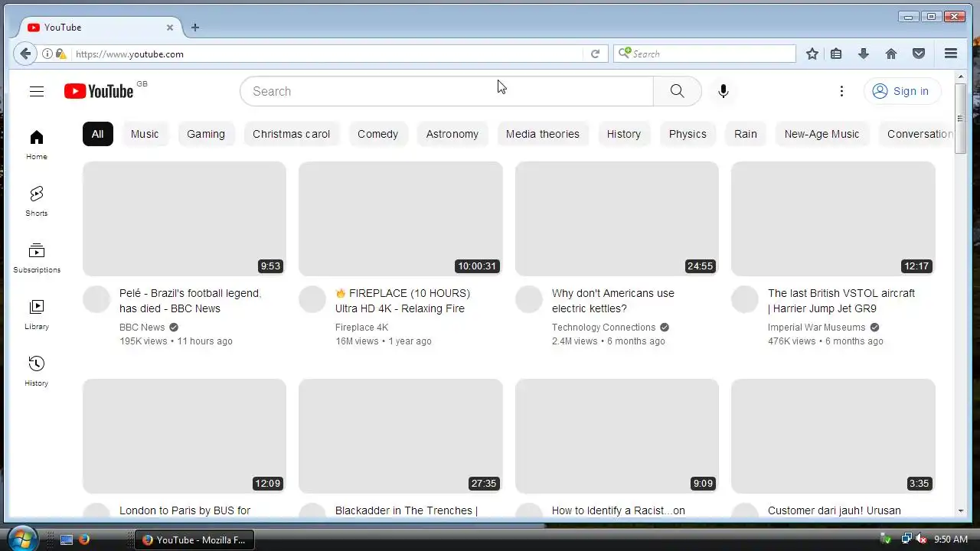Open the 10:00:31 duration video thumbnail
Viewport: 980px width, 551px height.
point(400,219)
